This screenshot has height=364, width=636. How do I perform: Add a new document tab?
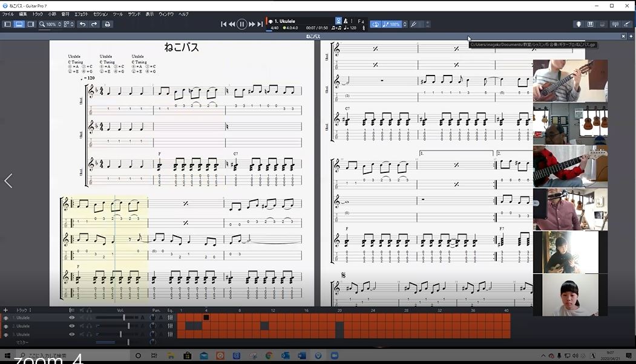pyautogui.click(x=631, y=36)
